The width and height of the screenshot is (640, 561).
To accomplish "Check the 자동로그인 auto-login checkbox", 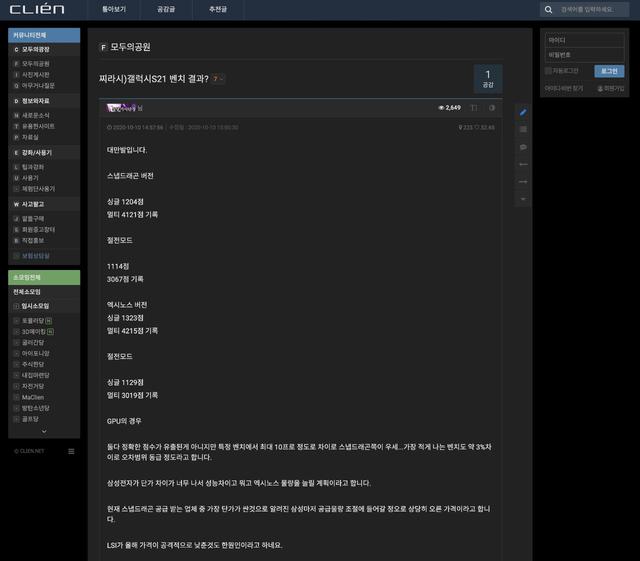I will [548, 71].
